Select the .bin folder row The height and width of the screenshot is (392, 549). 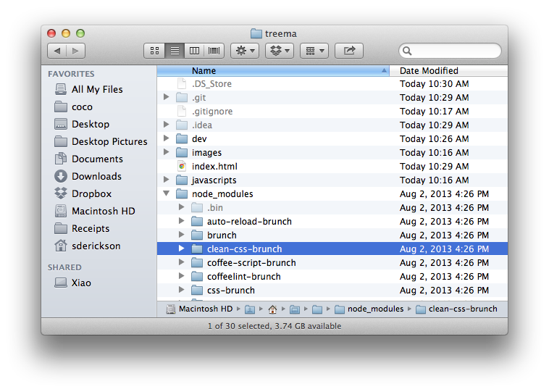coord(332,208)
